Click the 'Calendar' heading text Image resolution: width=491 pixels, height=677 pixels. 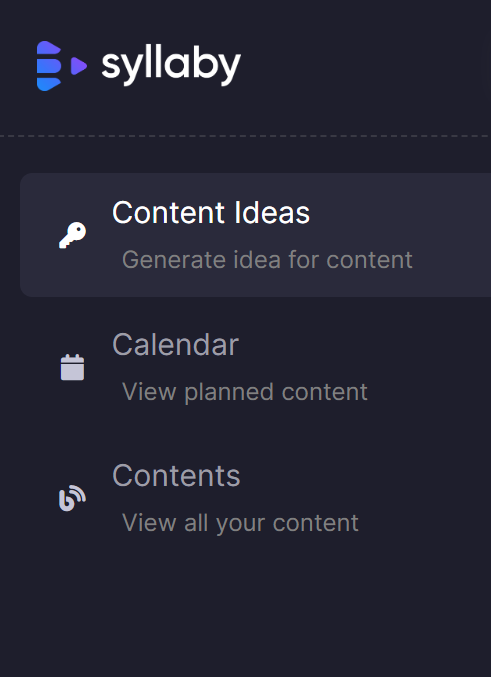pyautogui.click(x=175, y=345)
